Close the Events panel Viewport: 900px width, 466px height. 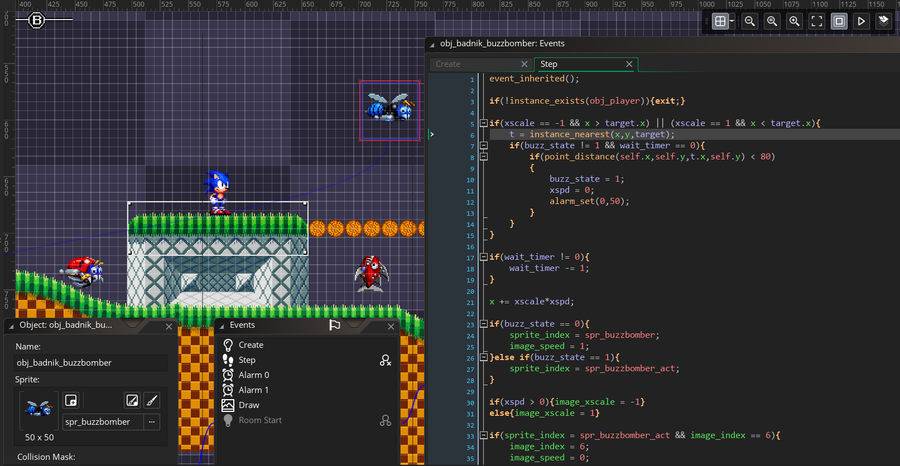[x=391, y=326]
